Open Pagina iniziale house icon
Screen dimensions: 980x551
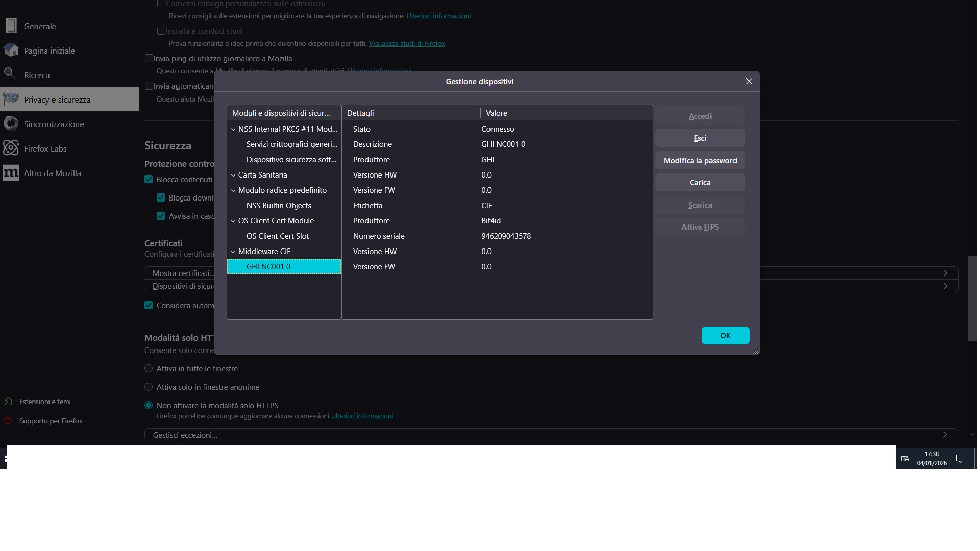tap(11, 50)
